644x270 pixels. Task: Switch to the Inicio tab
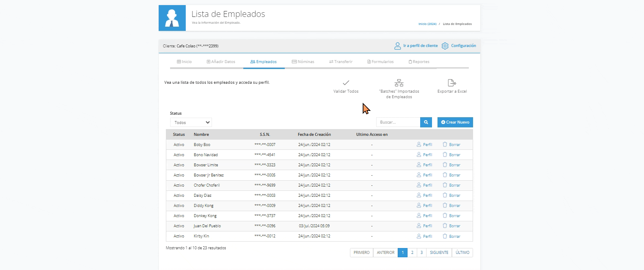click(184, 62)
